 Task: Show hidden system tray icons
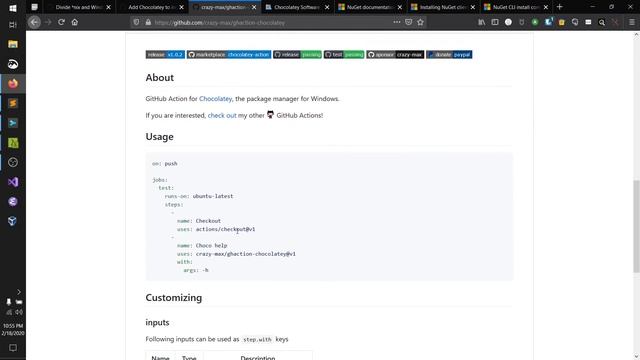[x=19, y=292]
